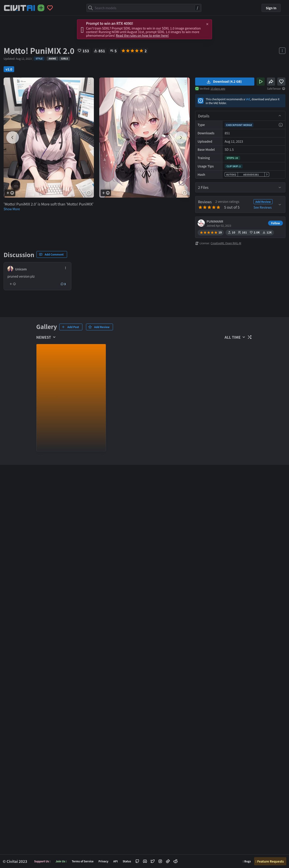The width and height of the screenshot is (289, 868).
Task: Open the Instagram icon in footer
Action: point(160,861)
